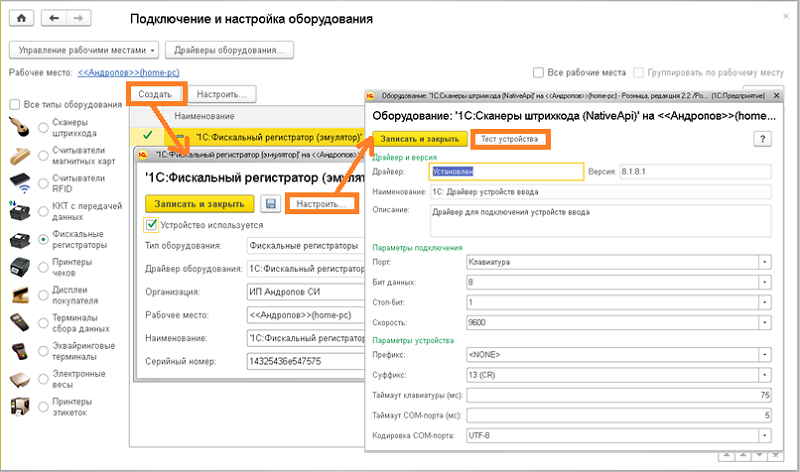
Task: Select the RFID reader icon
Action: point(20,183)
